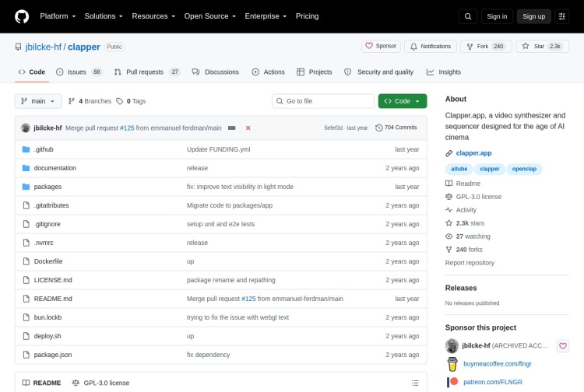Fork the repository using Fork 240

[x=486, y=46]
